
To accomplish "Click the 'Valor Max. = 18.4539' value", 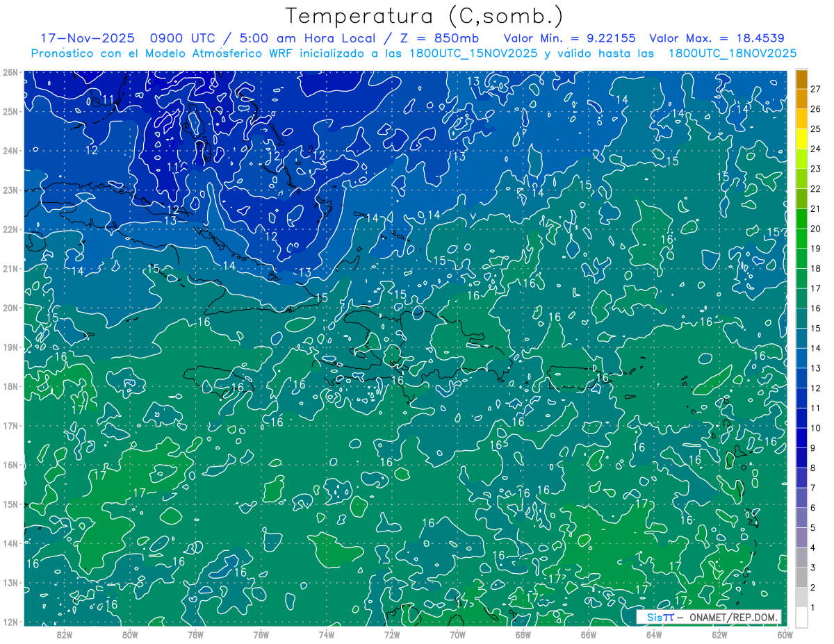I will (x=717, y=39).
